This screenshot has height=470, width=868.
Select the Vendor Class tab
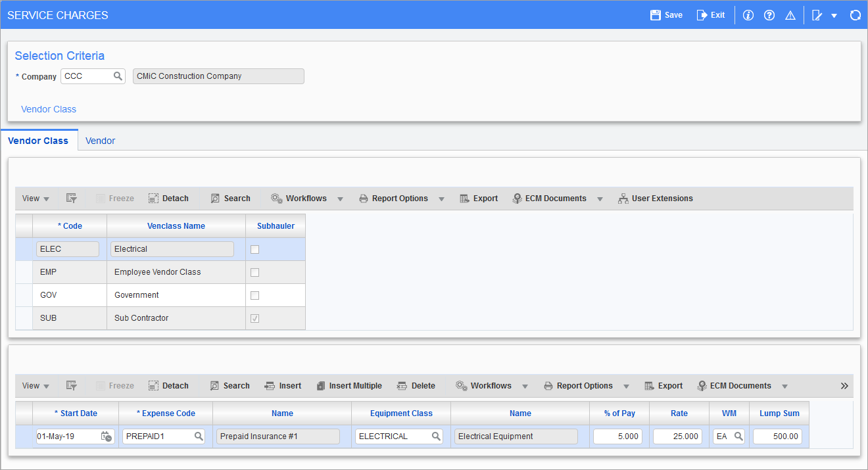(x=38, y=141)
